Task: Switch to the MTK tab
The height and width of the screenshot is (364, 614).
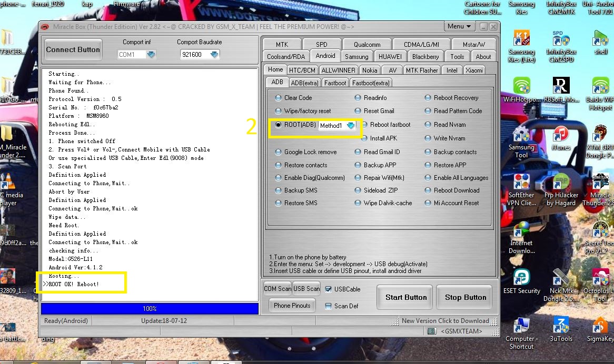Action: (x=282, y=45)
